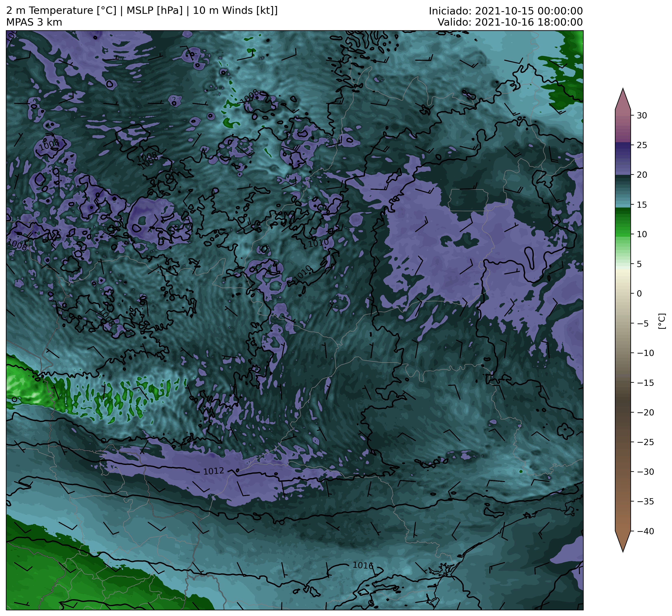The height and width of the screenshot is (616, 672).
Task: Click the colorbar tick label '20'
Action: (642, 175)
